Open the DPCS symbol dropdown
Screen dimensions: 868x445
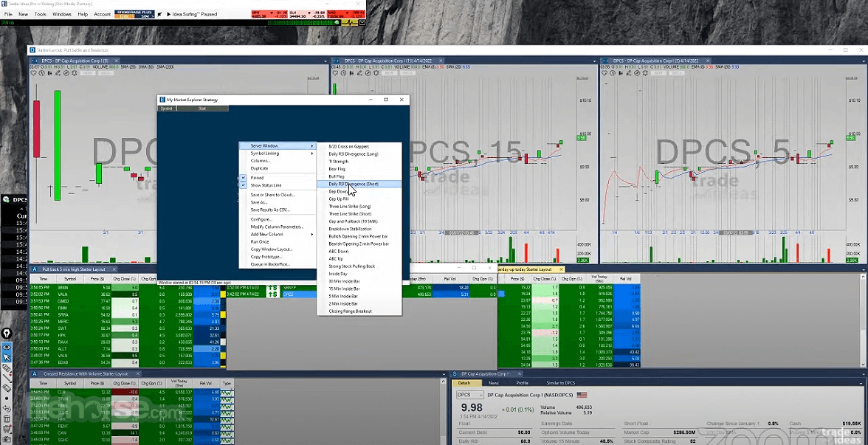[469, 396]
